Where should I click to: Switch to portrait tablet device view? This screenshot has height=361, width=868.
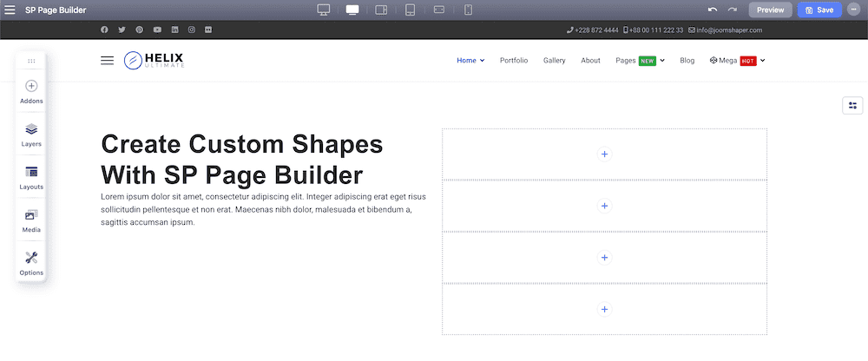pyautogui.click(x=411, y=10)
